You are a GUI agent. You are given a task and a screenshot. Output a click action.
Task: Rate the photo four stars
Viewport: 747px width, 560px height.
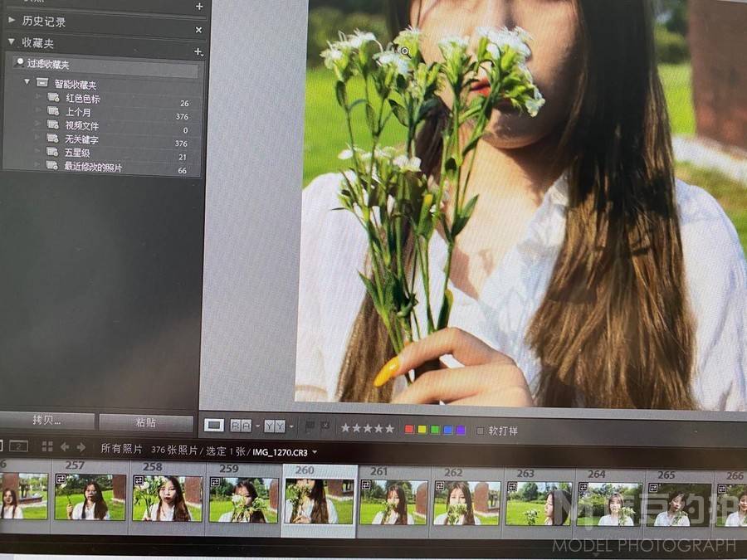[378, 429]
